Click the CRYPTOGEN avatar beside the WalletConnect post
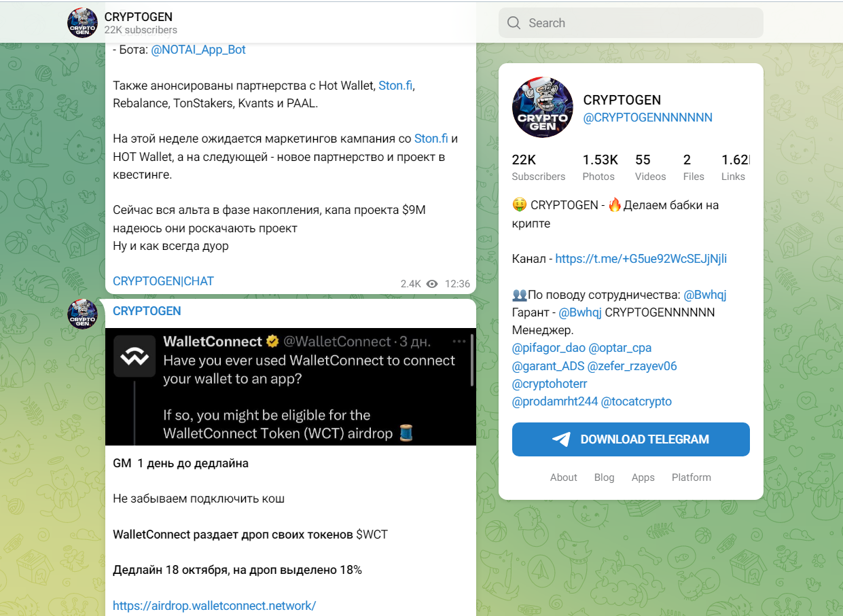Image resolution: width=843 pixels, height=616 pixels. tap(82, 314)
